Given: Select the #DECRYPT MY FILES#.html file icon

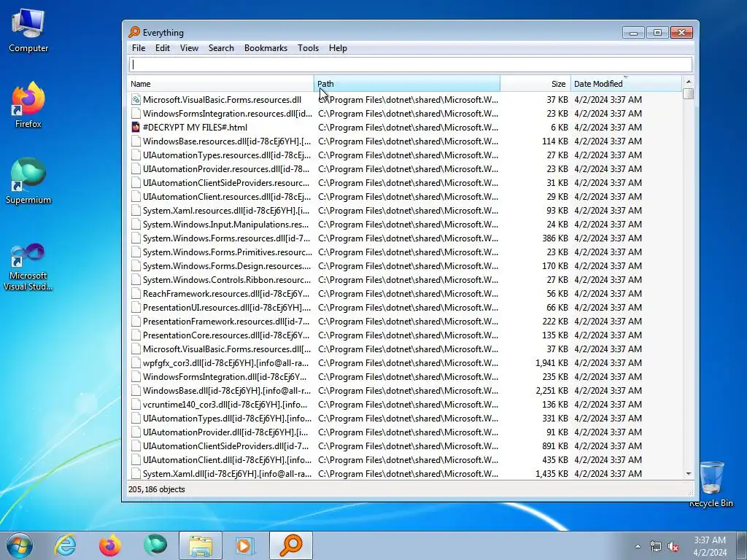Looking at the screenshot, I should tap(136, 127).
